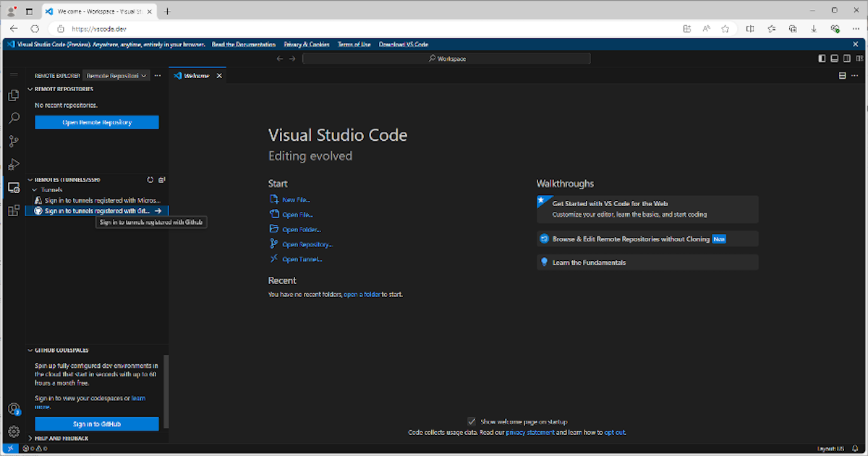The height and width of the screenshot is (456, 868).
Task: Open the Manage gear menu
Action: pyautogui.click(x=13, y=431)
